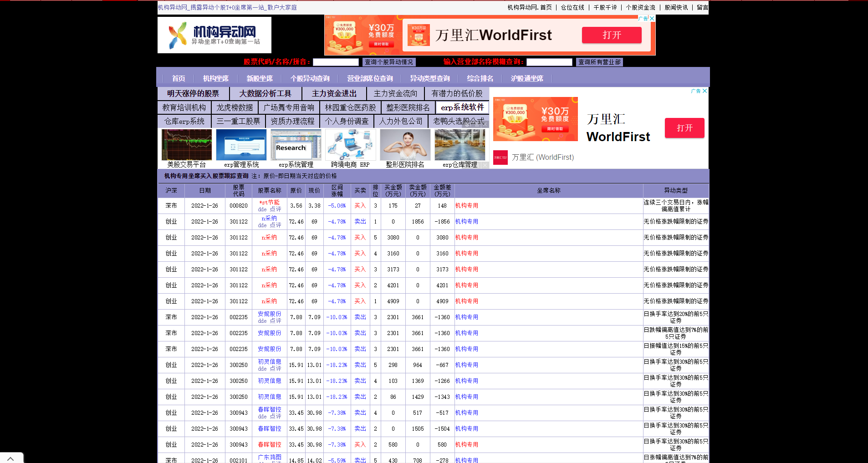Open the 主力资金流向 link
This screenshot has height=463, width=868.
tap(395, 93)
